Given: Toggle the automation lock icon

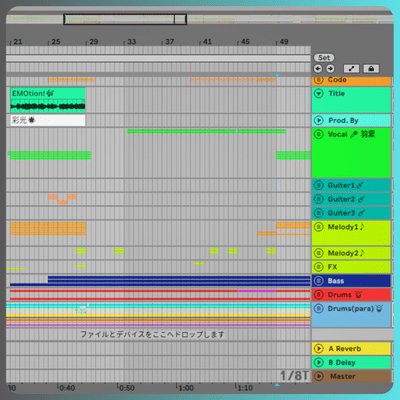Looking at the screenshot, I should (x=371, y=69).
